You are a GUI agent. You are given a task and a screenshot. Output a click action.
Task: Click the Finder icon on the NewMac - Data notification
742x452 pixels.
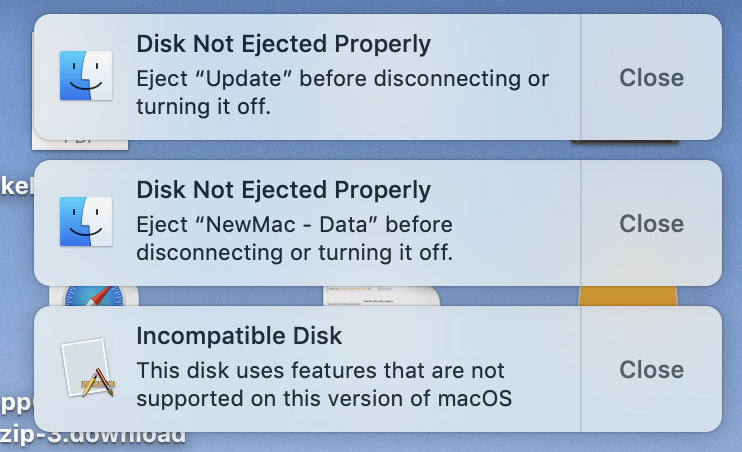coord(85,223)
